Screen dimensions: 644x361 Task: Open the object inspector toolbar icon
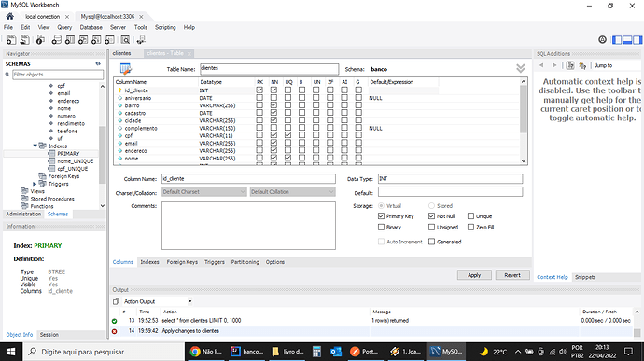pos(40,40)
